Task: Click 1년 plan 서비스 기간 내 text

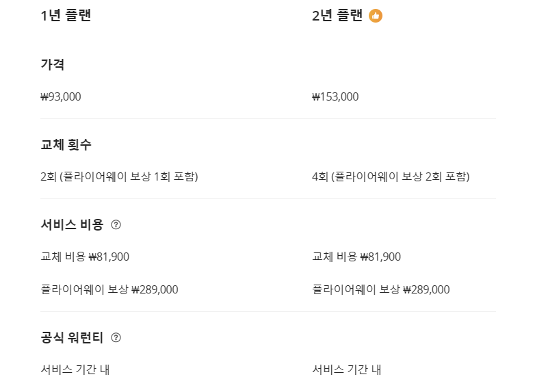Action: click(75, 369)
